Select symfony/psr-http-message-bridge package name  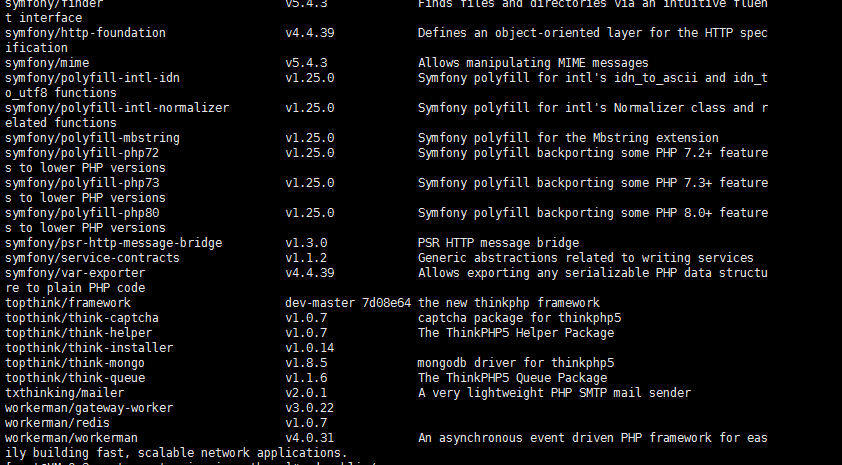(113, 243)
